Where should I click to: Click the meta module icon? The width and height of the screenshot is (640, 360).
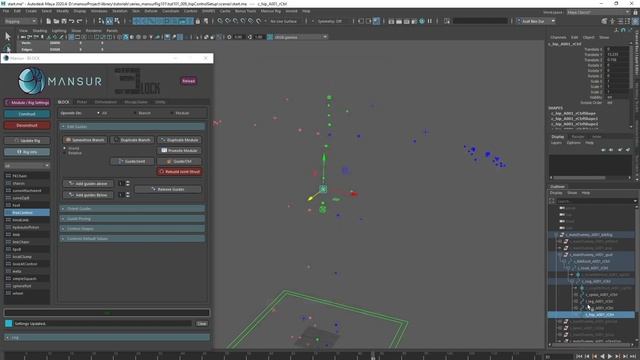8,271
